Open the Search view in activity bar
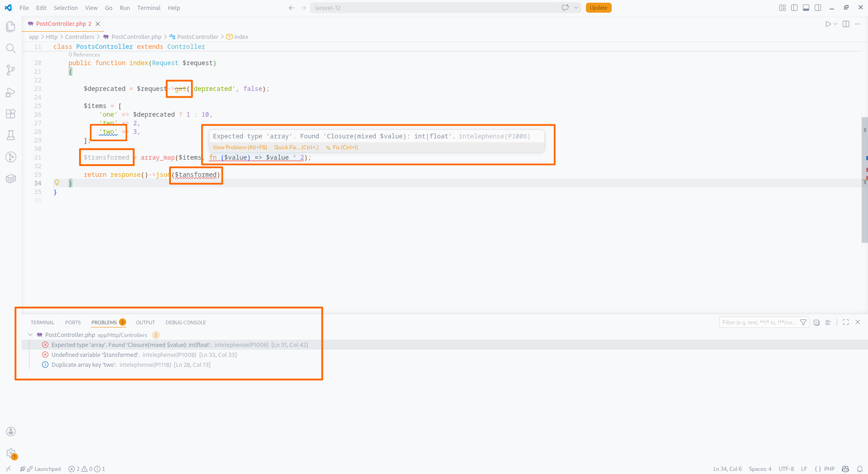The width and height of the screenshot is (868, 474). 11,48
